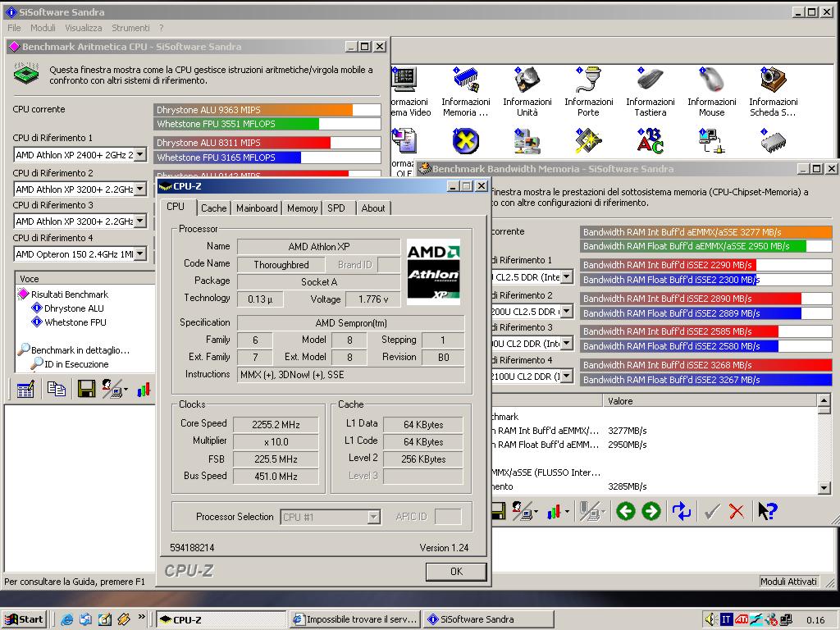The height and width of the screenshot is (630, 840).
Task: Open memory Riferimento 2 dropdown (200U CL2.5 DDR)
Action: coord(567,311)
